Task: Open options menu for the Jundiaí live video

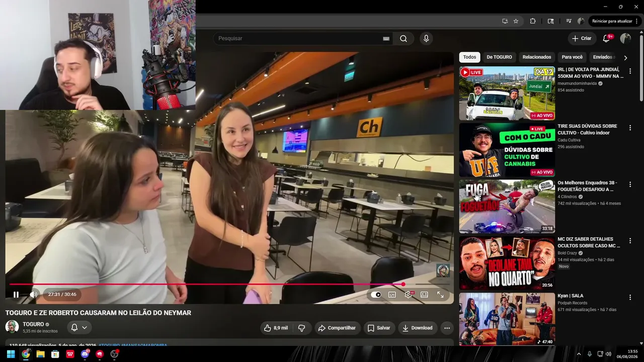Action: pos(630,71)
